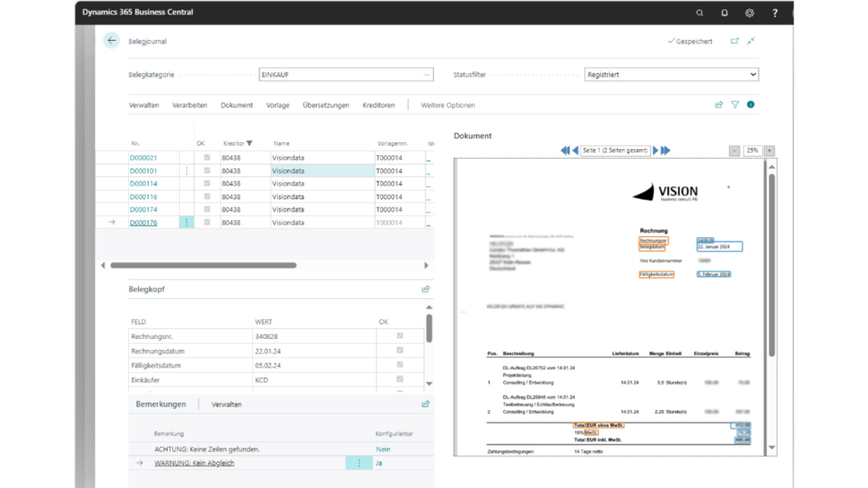868x488 pixels.
Task: Go to next document page
Action: click(x=655, y=151)
